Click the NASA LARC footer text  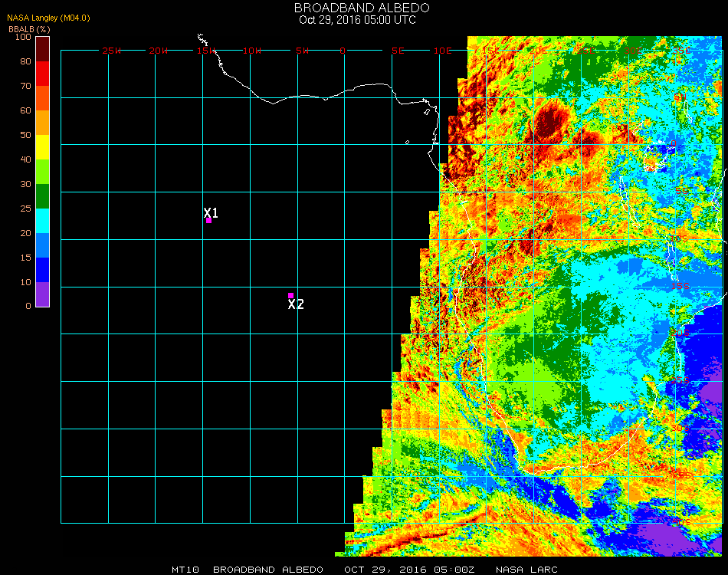526,570
